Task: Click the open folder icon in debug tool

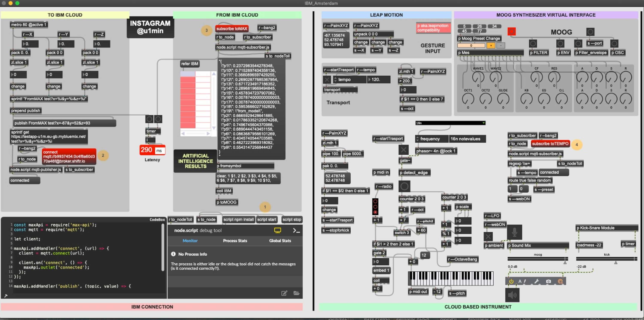Action: point(296,293)
